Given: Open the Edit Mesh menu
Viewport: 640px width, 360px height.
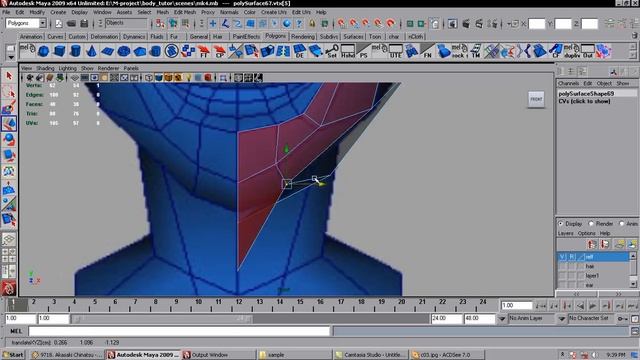Looking at the screenshot, I should click(184, 12).
